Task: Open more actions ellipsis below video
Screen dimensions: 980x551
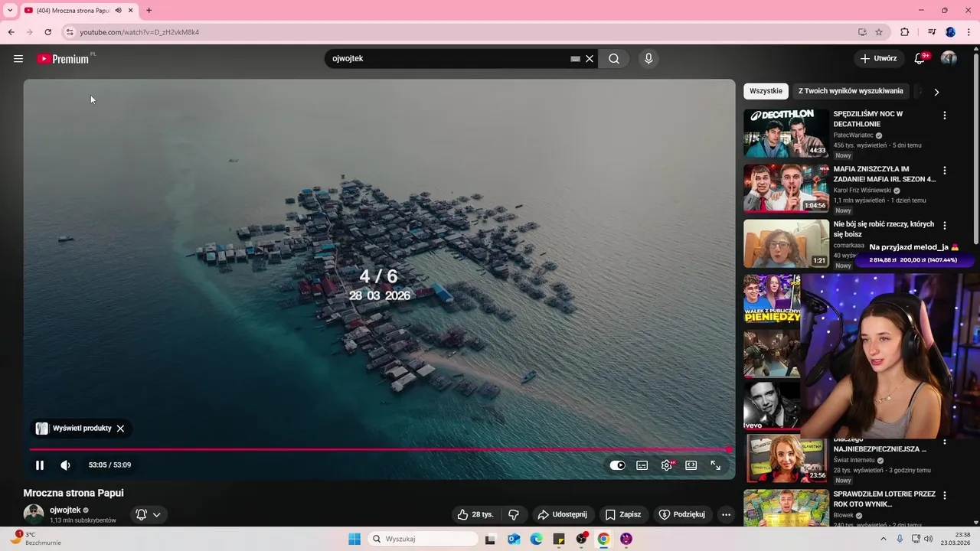Action: pyautogui.click(x=726, y=514)
